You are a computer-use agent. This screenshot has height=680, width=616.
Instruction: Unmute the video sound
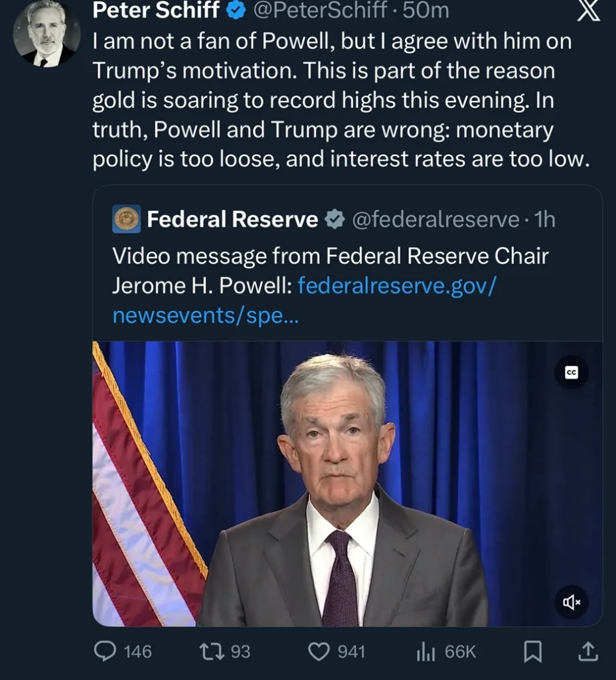(x=572, y=602)
